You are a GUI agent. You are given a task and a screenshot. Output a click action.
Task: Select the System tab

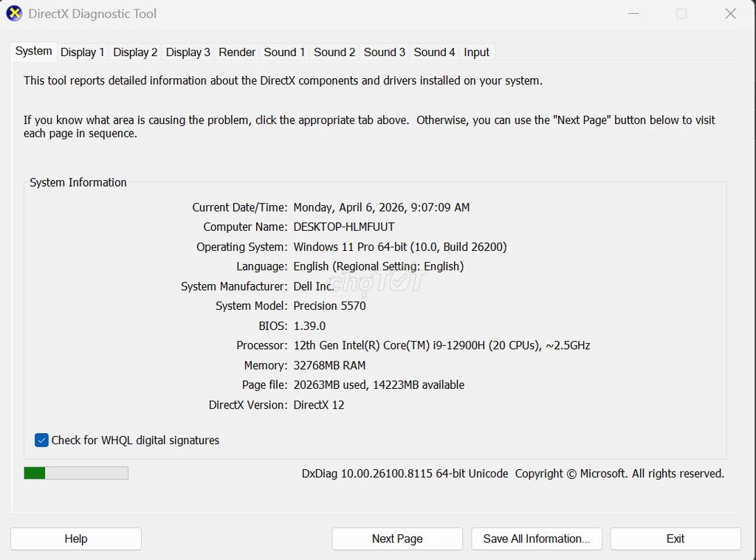tap(33, 52)
